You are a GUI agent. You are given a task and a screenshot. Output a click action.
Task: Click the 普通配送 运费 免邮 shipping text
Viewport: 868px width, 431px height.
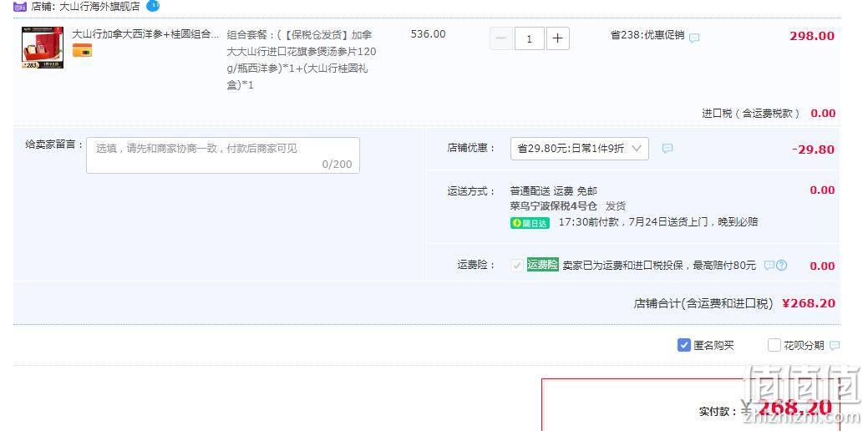tap(554, 191)
